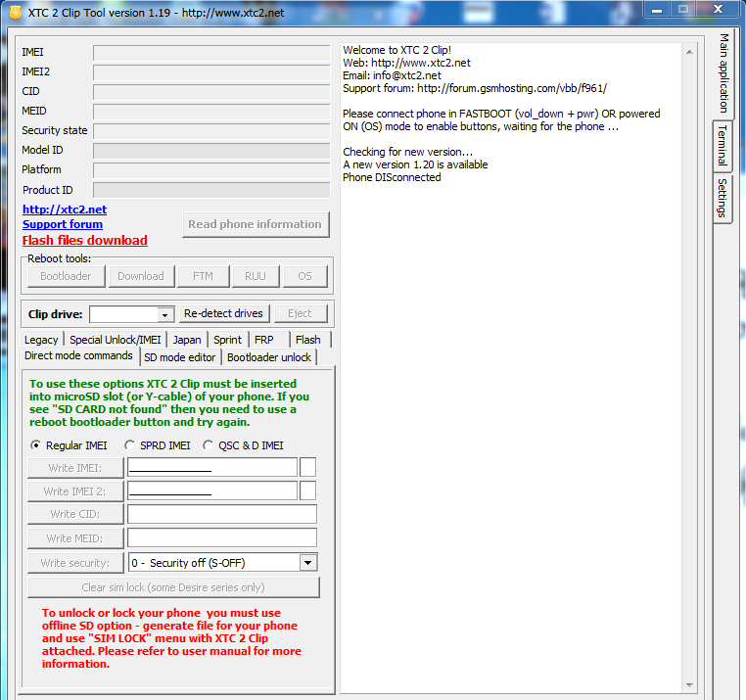Click the Product ID info field
The width and height of the screenshot is (746, 700).
(x=211, y=190)
